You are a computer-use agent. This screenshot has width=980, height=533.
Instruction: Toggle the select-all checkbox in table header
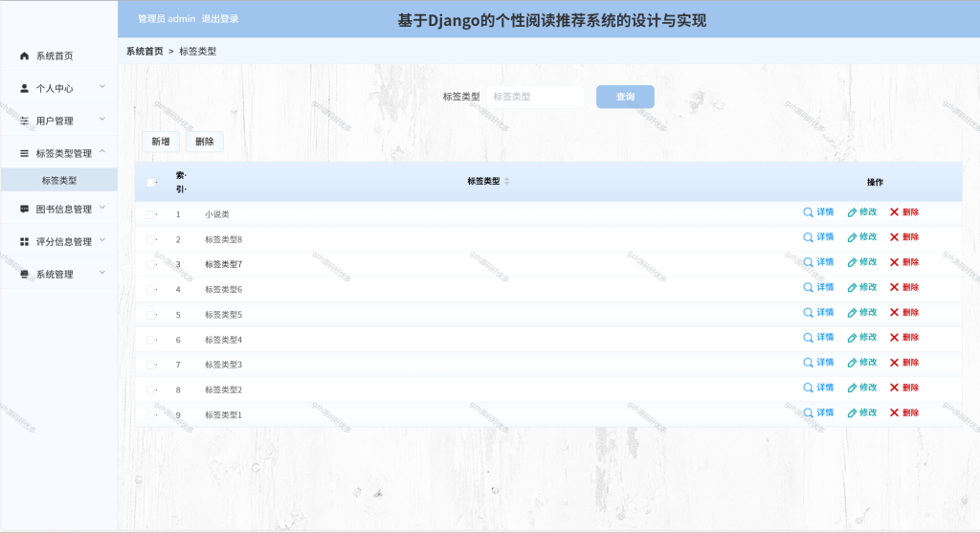pos(150,183)
